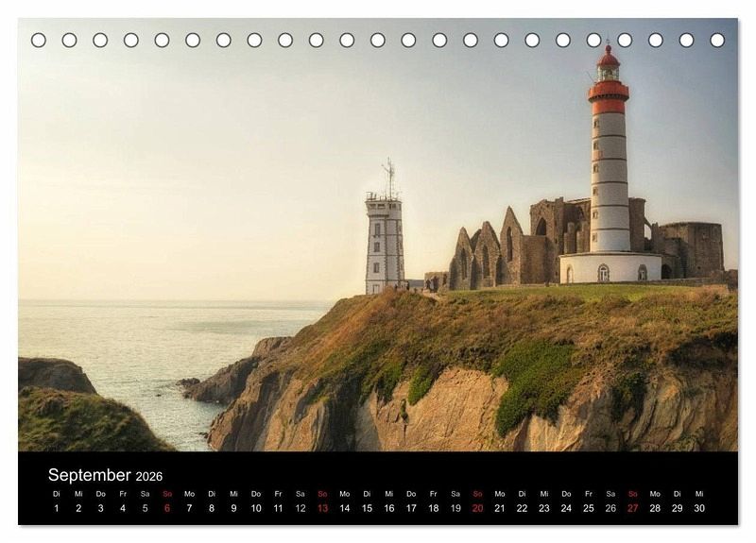This screenshot has height=543, width=756.
Task: Select date 25 in the calendar strip
Action: coord(589,508)
